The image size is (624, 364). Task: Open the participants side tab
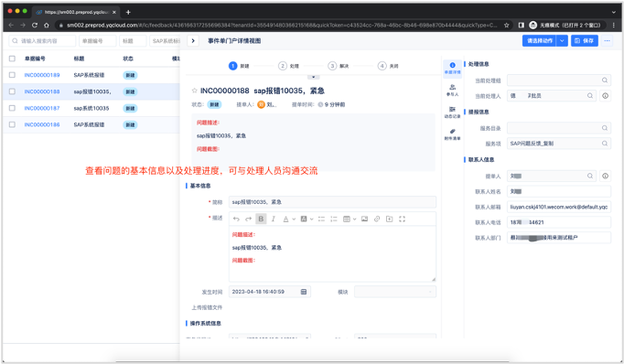(x=452, y=90)
